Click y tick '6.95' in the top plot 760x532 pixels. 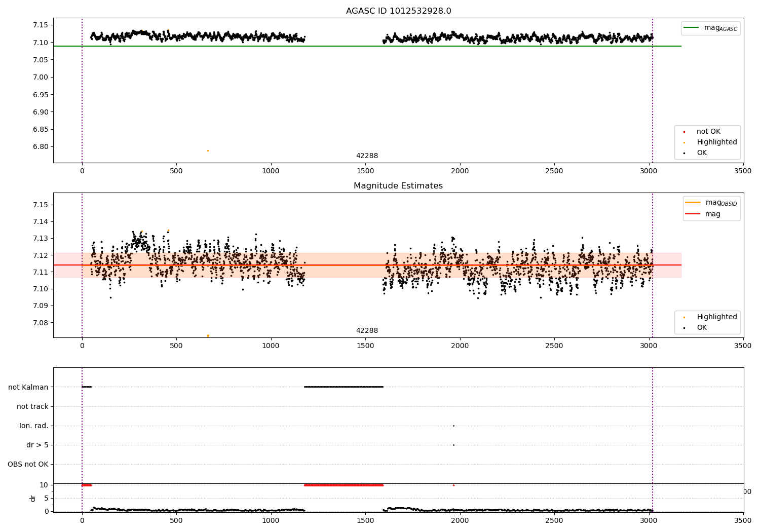(40, 95)
